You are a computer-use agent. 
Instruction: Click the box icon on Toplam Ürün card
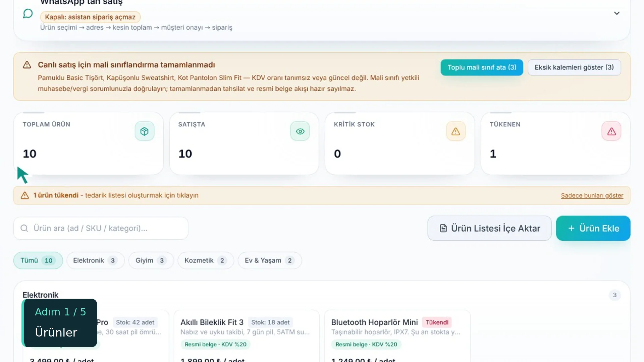coord(145,131)
